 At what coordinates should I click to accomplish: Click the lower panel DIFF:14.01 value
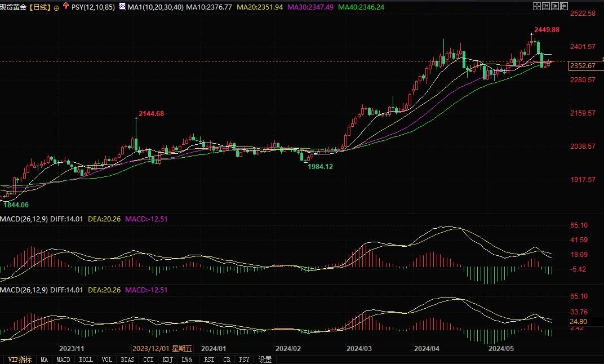[x=66, y=290]
